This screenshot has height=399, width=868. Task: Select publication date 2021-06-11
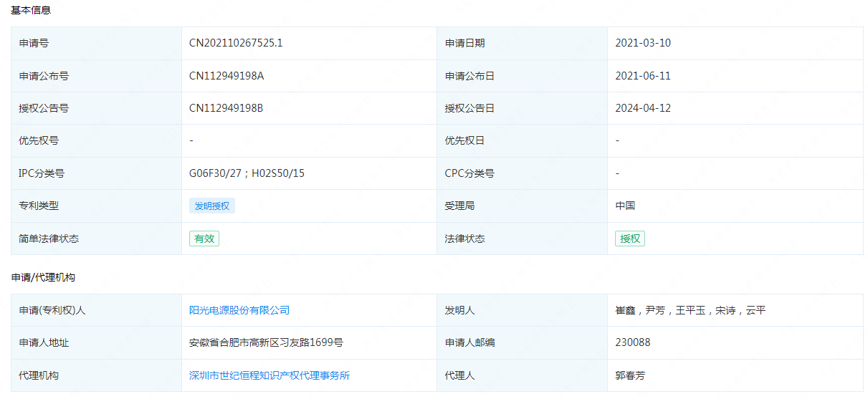click(x=643, y=76)
